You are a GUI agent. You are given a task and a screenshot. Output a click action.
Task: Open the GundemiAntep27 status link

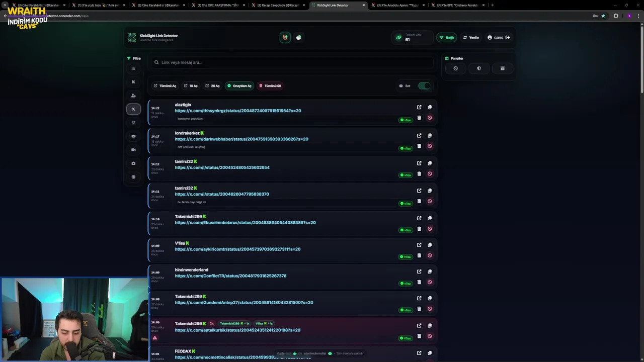click(244, 303)
